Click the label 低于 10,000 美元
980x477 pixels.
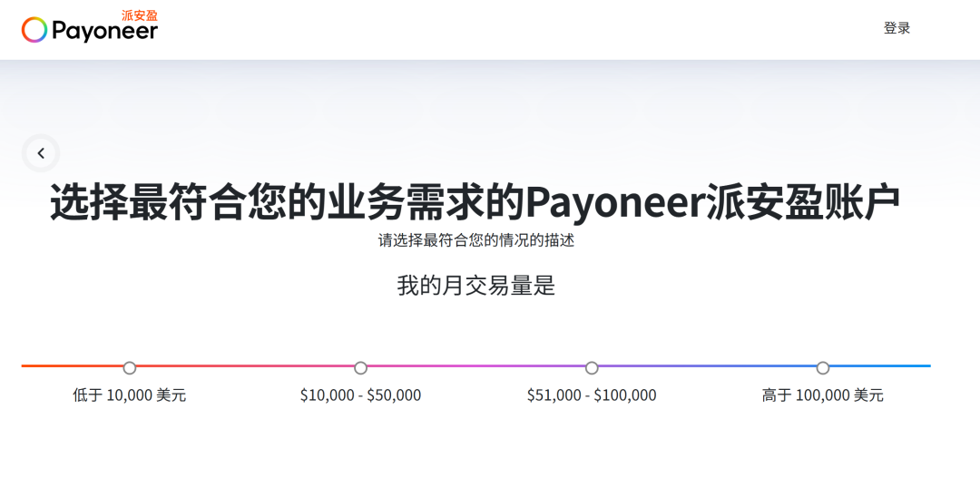tap(130, 395)
